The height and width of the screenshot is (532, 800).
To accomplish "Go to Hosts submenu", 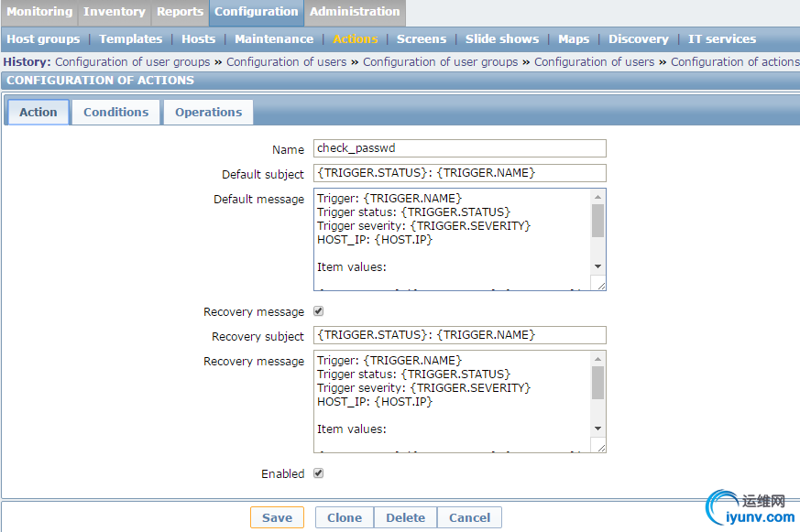I will tap(199, 39).
